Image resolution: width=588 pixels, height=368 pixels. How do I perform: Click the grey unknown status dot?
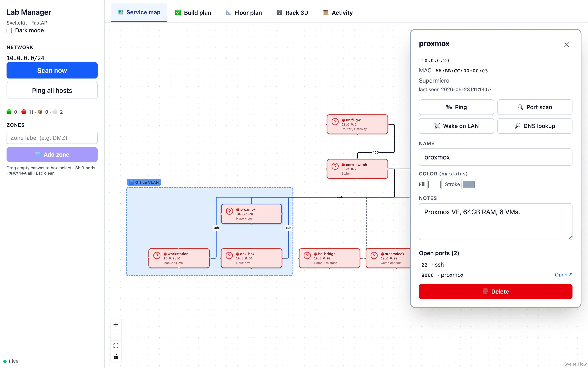pyautogui.click(x=55, y=112)
